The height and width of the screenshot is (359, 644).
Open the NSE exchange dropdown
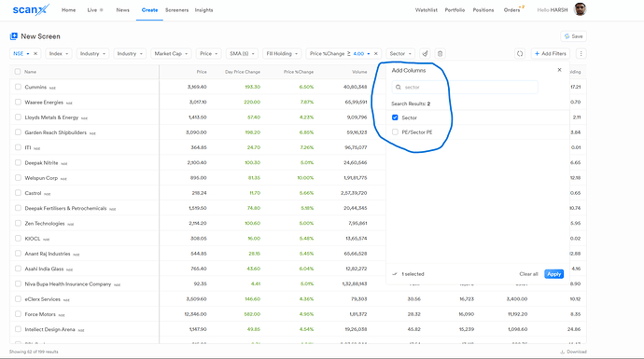pos(21,53)
